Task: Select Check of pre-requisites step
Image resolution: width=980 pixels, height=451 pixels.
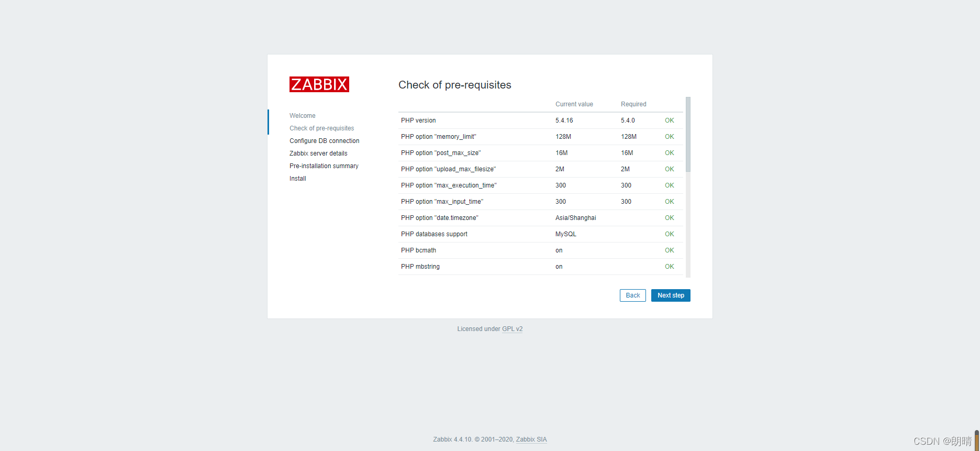Action: 322,128
